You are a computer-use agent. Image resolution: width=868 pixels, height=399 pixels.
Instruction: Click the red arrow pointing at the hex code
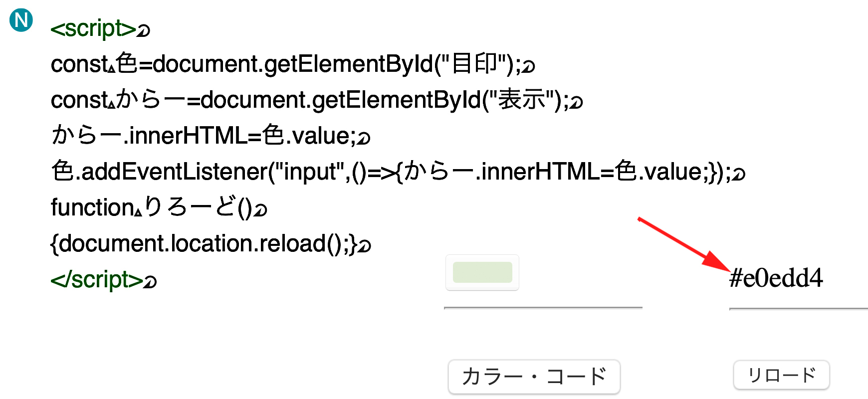684,244
